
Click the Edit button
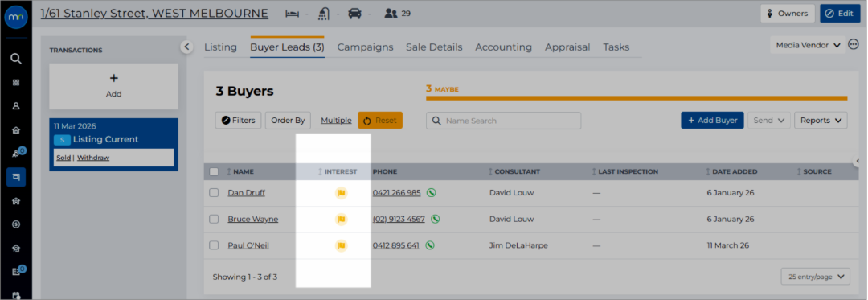click(x=841, y=14)
